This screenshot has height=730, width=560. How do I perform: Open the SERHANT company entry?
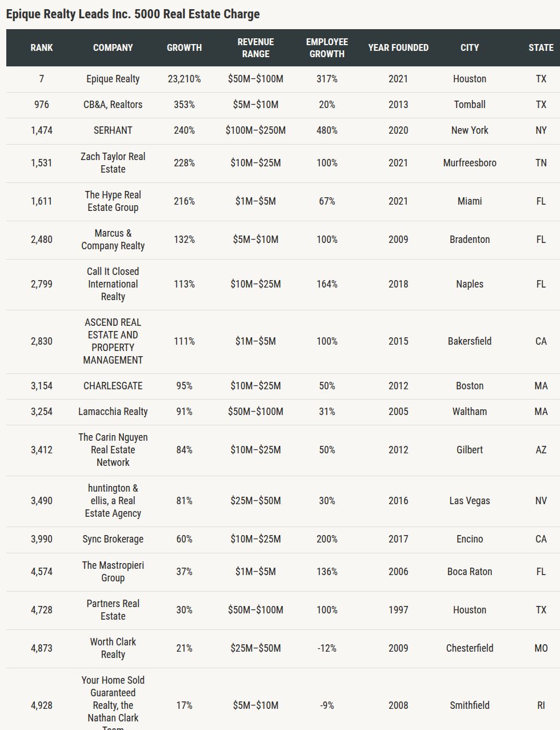pos(113,130)
